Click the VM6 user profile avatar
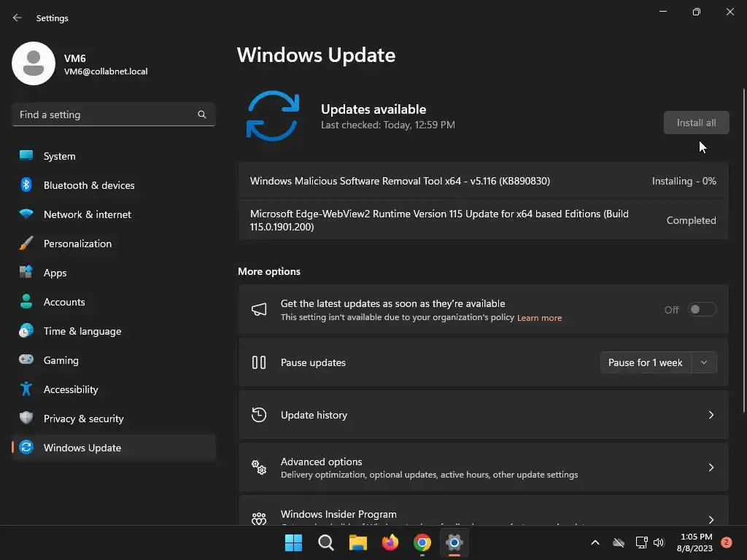This screenshot has height=560, width=747. pos(34,63)
